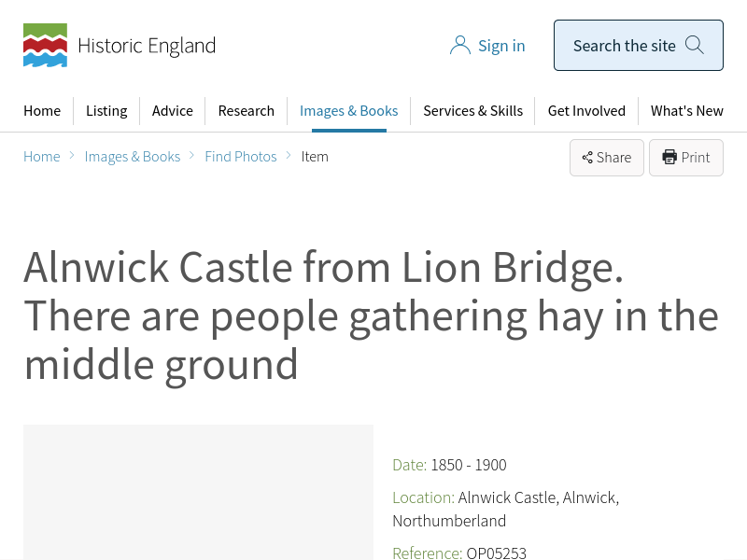The image size is (747, 560).
Task: Click the Alnwick Castle photo thumbnail
Action: [x=198, y=492]
